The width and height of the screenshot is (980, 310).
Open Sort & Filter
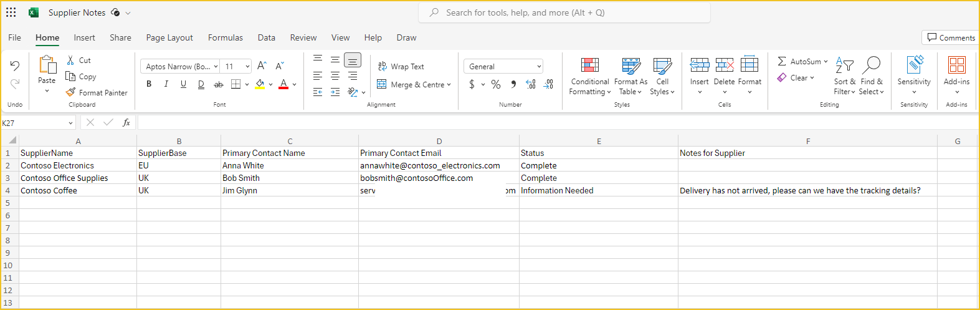844,76
